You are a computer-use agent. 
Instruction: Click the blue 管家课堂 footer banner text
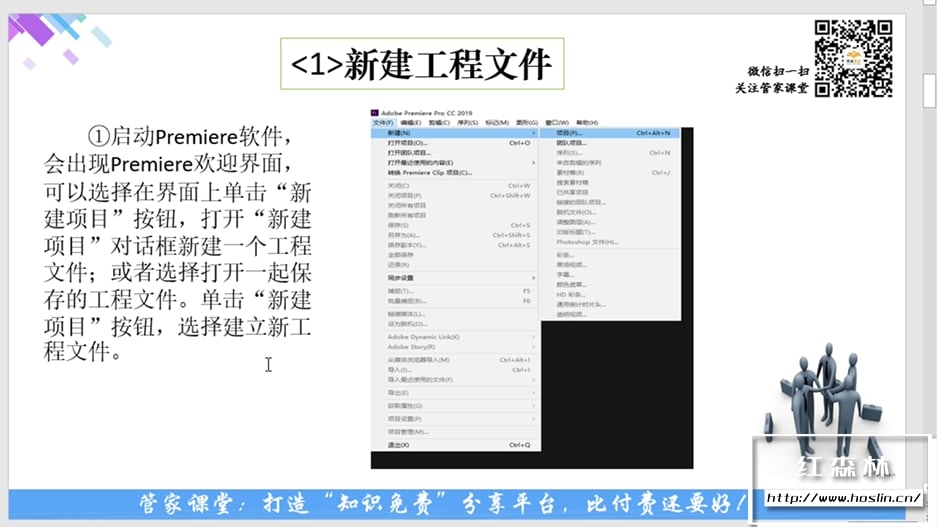tap(442, 504)
